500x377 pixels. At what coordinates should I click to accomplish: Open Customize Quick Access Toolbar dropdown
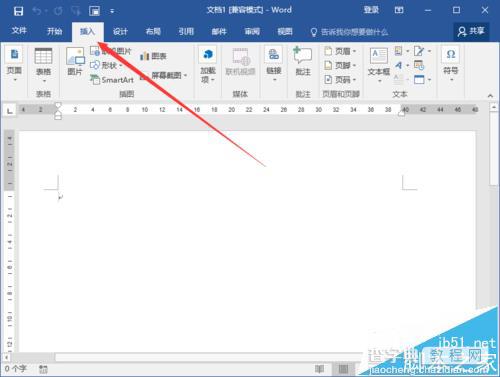click(112, 11)
